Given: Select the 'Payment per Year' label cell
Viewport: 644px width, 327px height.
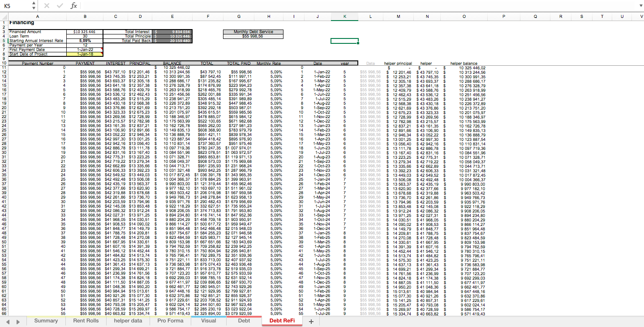Looking at the screenshot, I should coord(37,45).
